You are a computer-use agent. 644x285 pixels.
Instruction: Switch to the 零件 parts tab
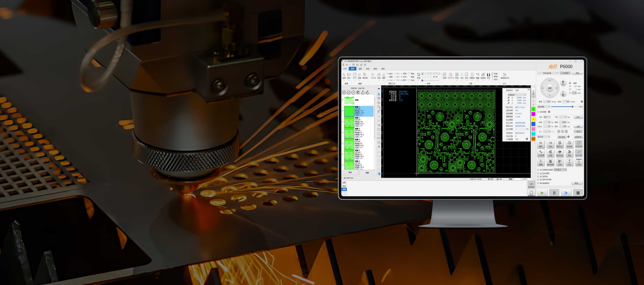click(x=350, y=173)
